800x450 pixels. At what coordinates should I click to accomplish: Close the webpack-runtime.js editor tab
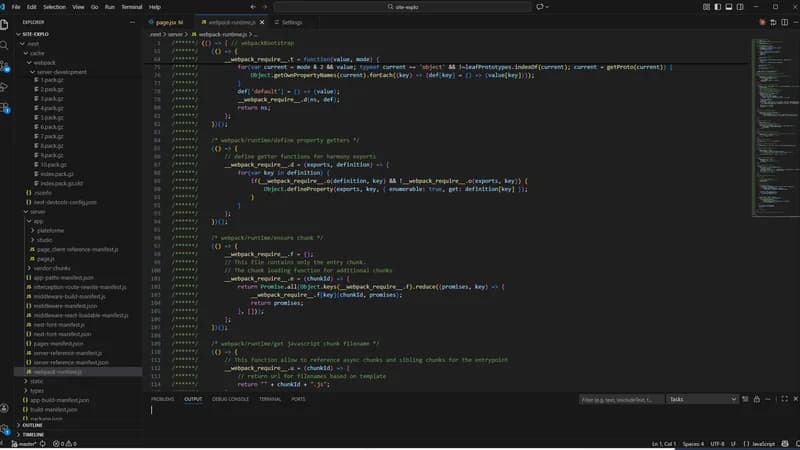point(263,21)
